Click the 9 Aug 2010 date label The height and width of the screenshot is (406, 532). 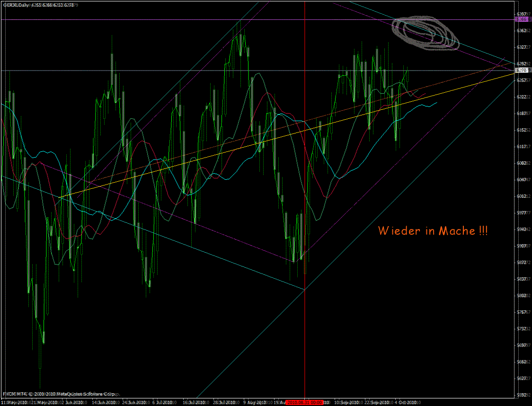255,402
